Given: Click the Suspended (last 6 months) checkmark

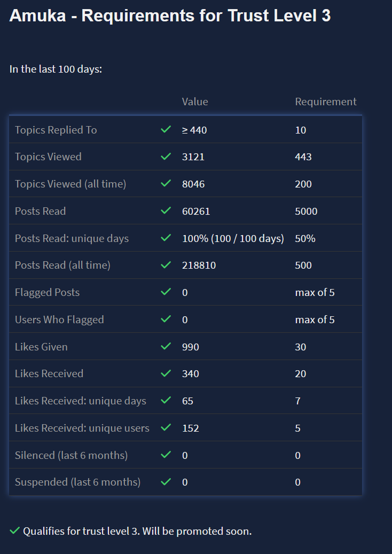Looking at the screenshot, I should pyautogui.click(x=166, y=482).
